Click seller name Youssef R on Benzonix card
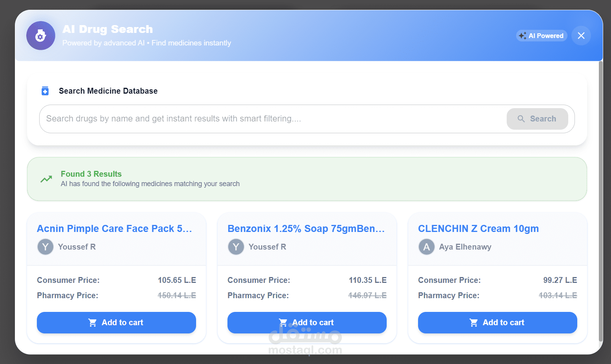The image size is (611, 364). point(267,247)
